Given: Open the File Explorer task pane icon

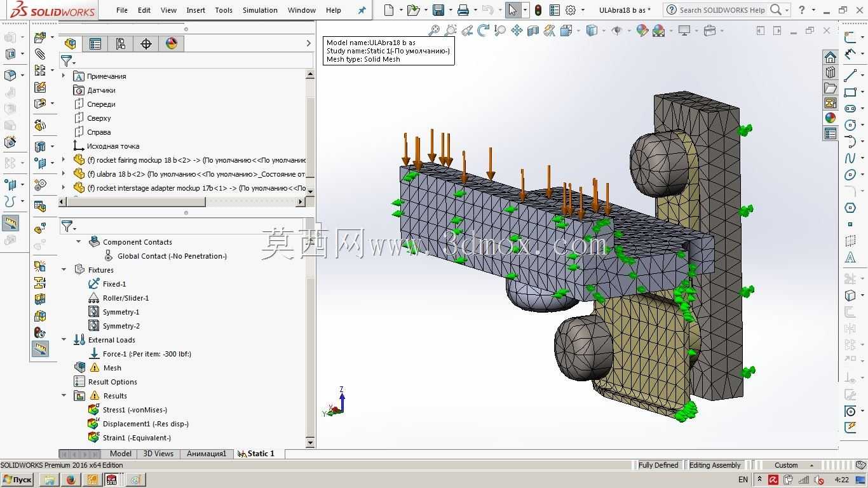Looking at the screenshot, I should pyautogui.click(x=831, y=88).
